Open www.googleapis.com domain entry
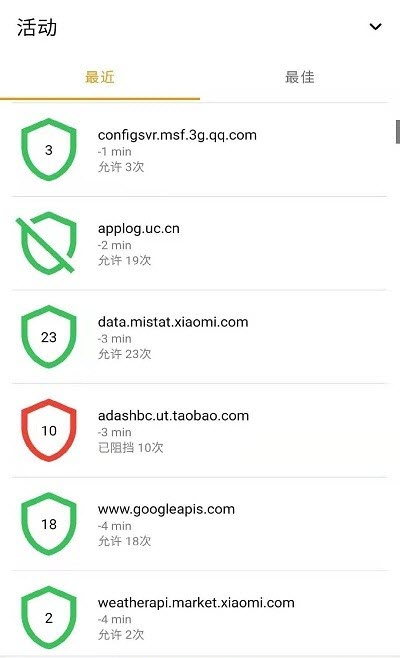400x658 pixels. click(200, 524)
